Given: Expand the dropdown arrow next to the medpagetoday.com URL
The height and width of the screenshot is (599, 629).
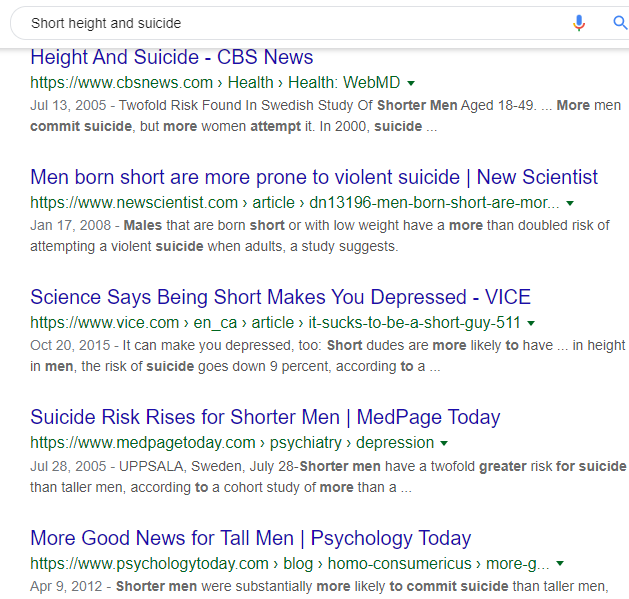Looking at the screenshot, I should (x=444, y=443).
